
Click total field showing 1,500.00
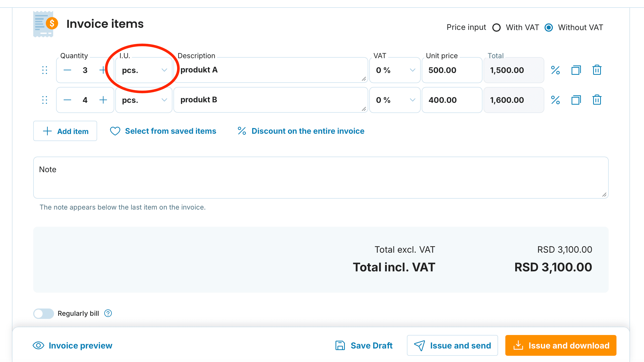[x=514, y=70]
